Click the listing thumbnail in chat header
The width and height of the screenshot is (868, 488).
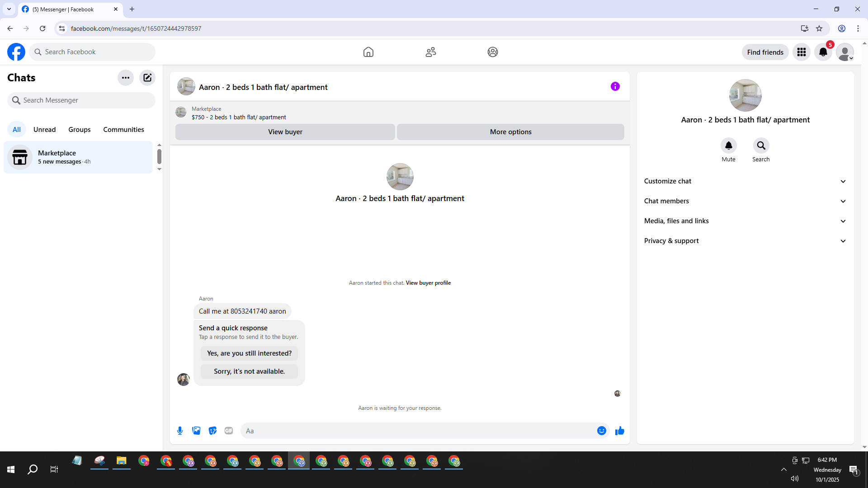186,86
